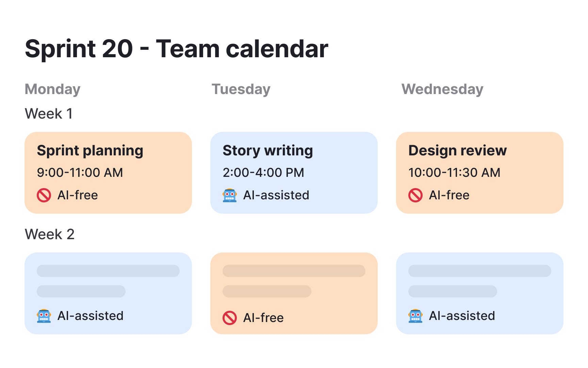Click prohibited icon on Week 2 Tuesday card
This screenshot has height=368, width=588.
230,318
